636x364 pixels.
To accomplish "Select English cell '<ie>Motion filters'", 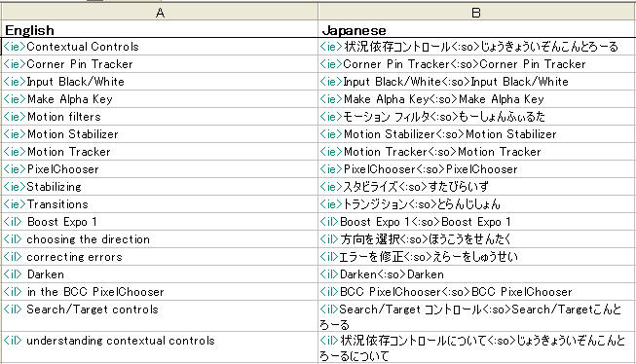I will (160, 117).
